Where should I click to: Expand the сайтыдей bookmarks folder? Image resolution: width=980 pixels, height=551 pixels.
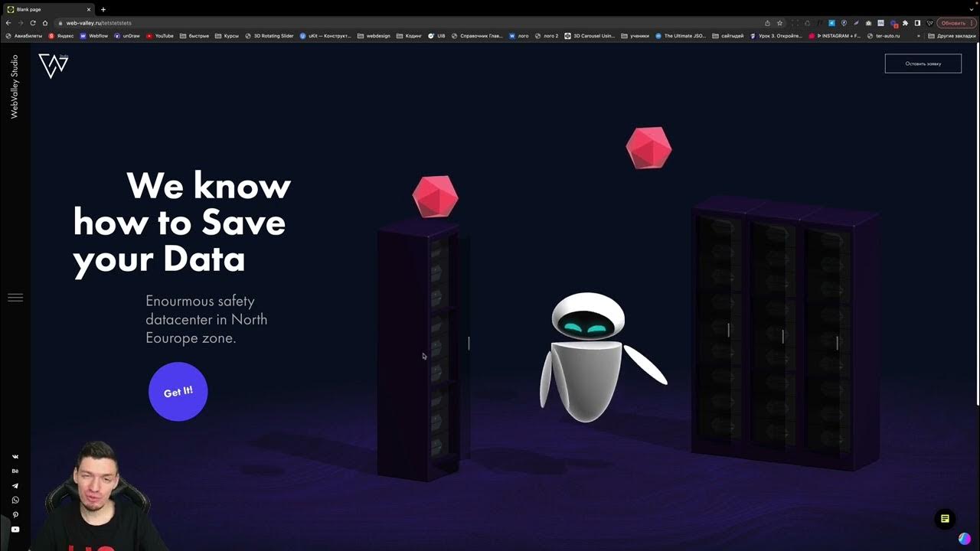tap(728, 36)
